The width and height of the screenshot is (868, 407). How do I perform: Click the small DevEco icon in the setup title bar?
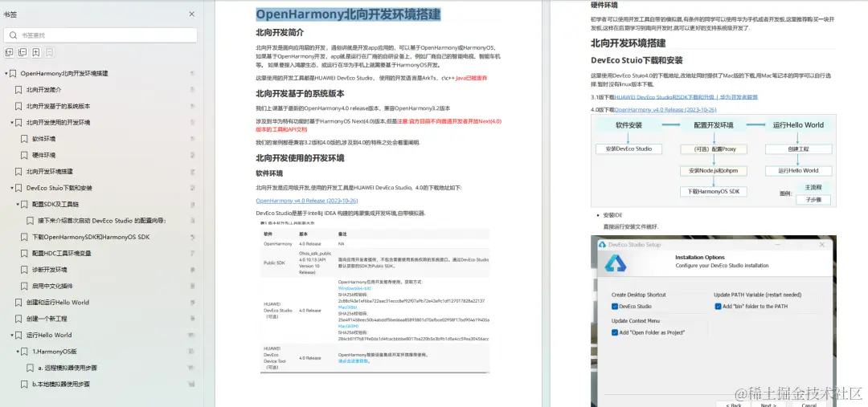point(602,244)
